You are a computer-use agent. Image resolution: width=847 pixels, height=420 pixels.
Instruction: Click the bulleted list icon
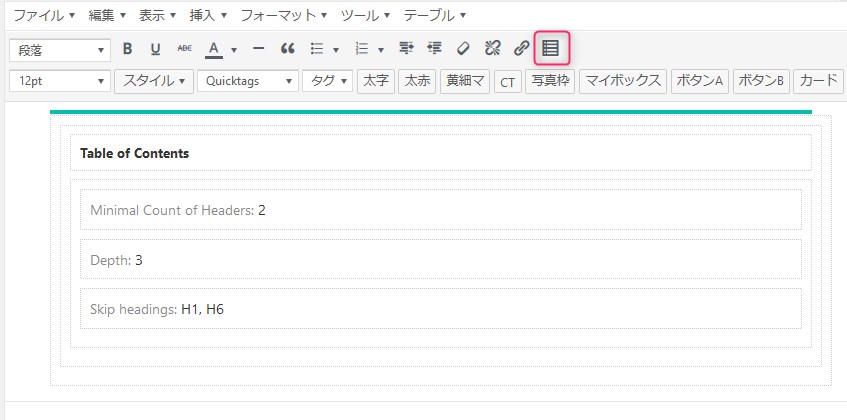coord(317,49)
